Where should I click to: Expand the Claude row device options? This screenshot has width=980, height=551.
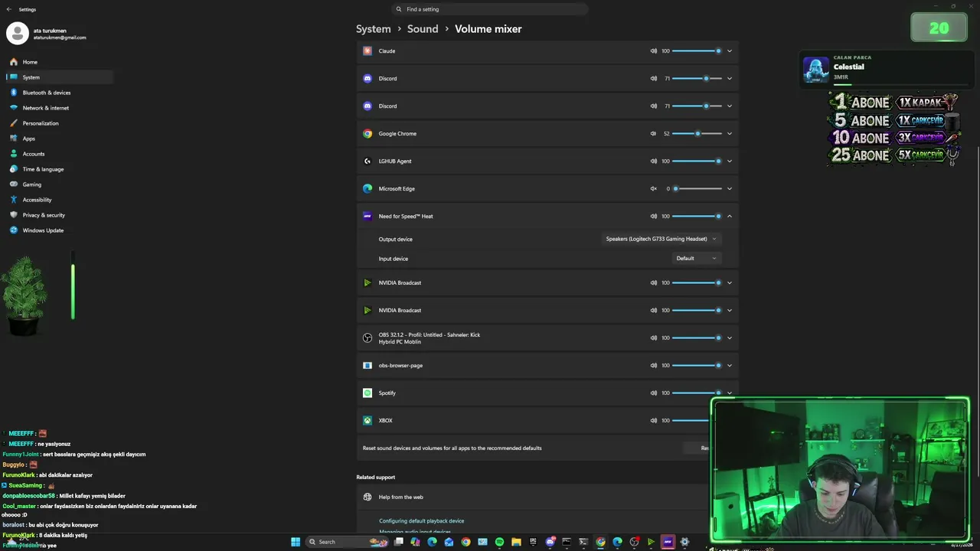[x=730, y=51]
